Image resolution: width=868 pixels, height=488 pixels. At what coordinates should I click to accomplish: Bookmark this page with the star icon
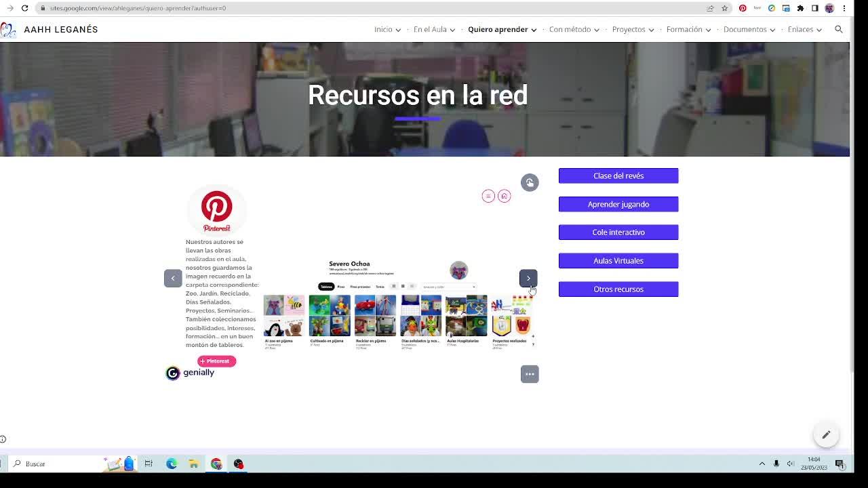click(x=724, y=8)
